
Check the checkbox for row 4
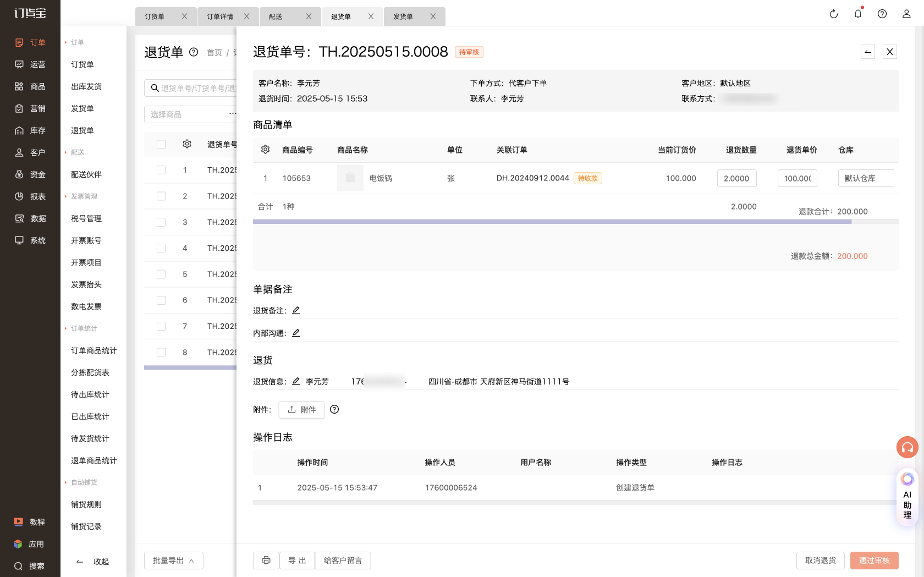coord(161,248)
